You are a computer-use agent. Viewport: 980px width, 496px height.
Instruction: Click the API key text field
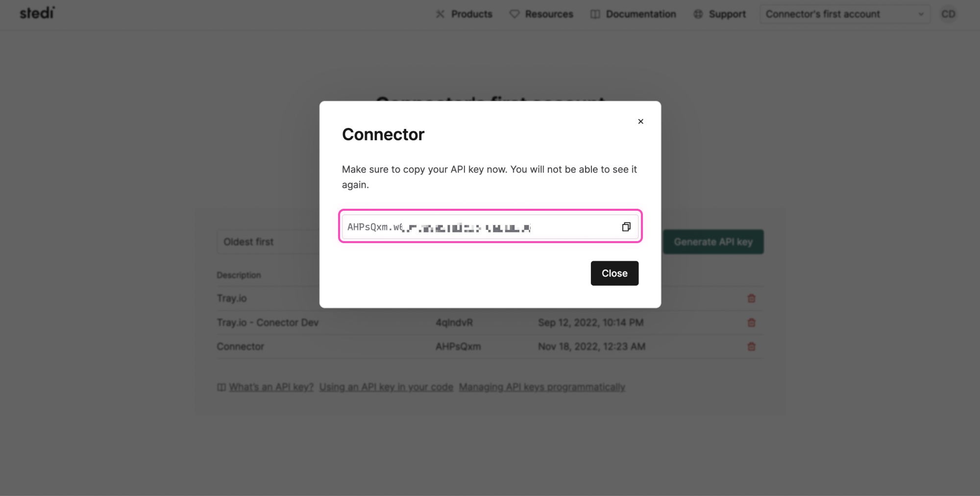[480, 227]
